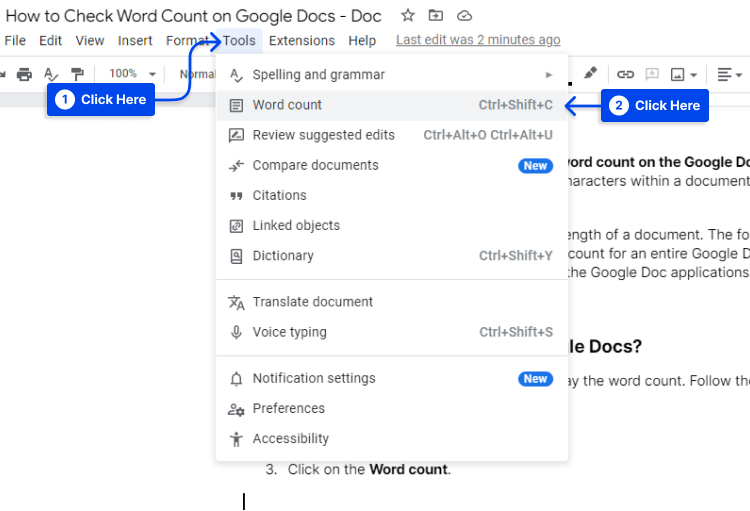Image resolution: width=750 pixels, height=511 pixels.
Task: Open the Last edit was 2 minutes ago link
Action: click(478, 40)
